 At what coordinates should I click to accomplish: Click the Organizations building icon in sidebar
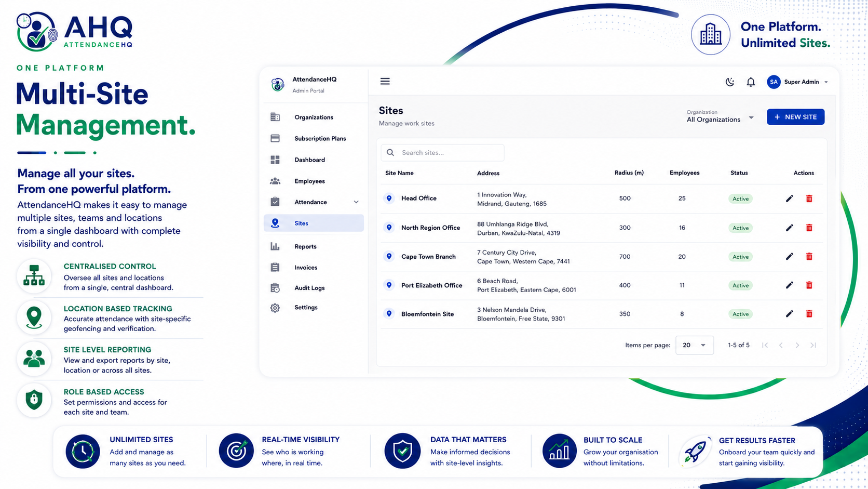click(x=275, y=117)
